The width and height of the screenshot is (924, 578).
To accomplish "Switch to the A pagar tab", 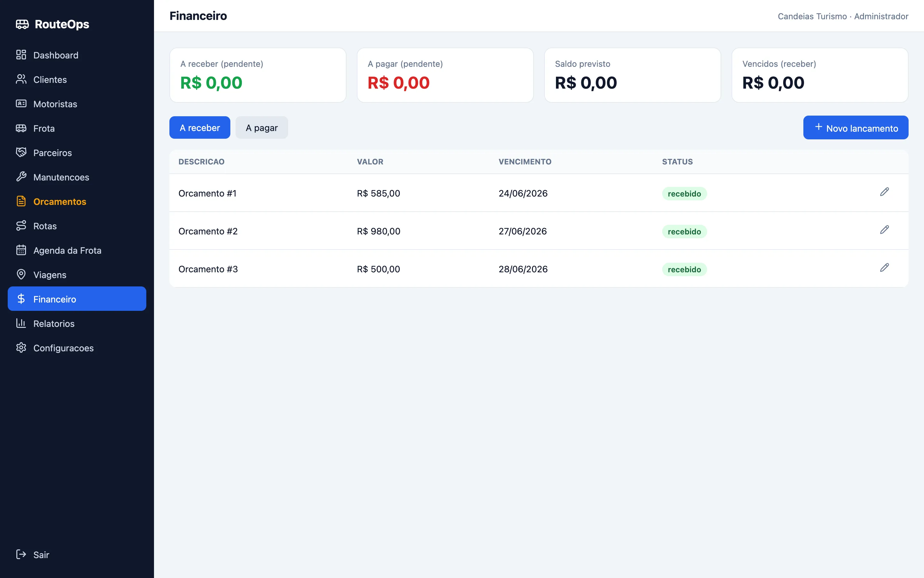I will pyautogui.click(x=261, y=128).
